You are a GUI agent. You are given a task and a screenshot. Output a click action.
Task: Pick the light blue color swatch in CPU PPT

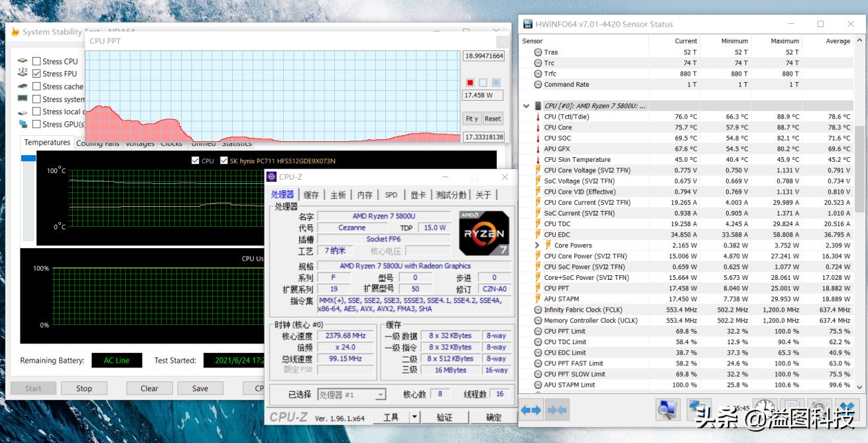(x=496, y=83)
